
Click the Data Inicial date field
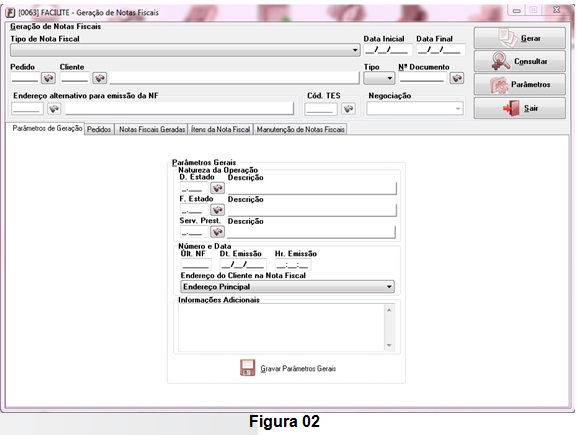(387, 50)
